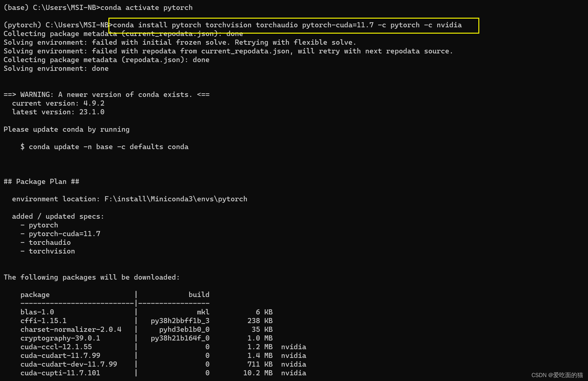Click the 'cryptography-39.0.1' package name
The image size is (588, 381).
click(x=60, y=338)
